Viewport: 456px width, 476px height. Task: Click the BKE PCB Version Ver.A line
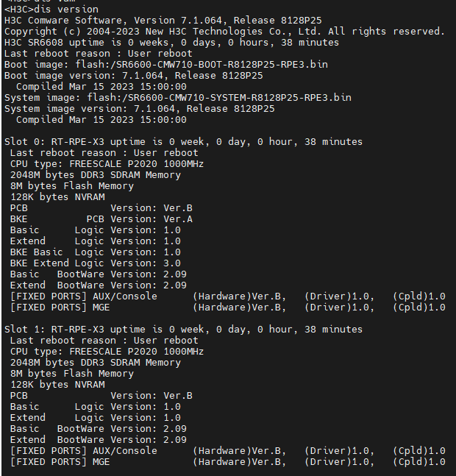tap(101, 219)
